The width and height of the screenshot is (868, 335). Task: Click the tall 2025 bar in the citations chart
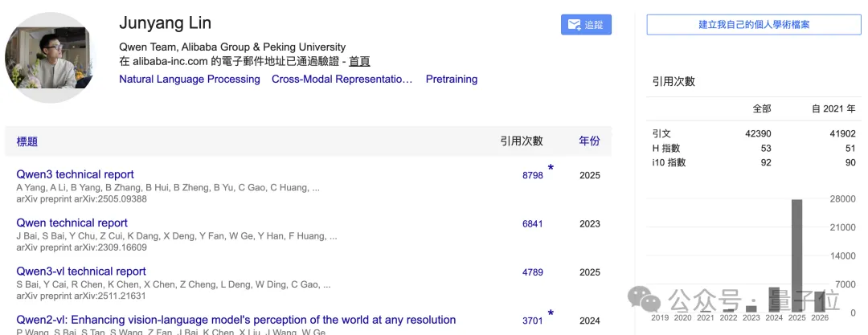point(796,255)
